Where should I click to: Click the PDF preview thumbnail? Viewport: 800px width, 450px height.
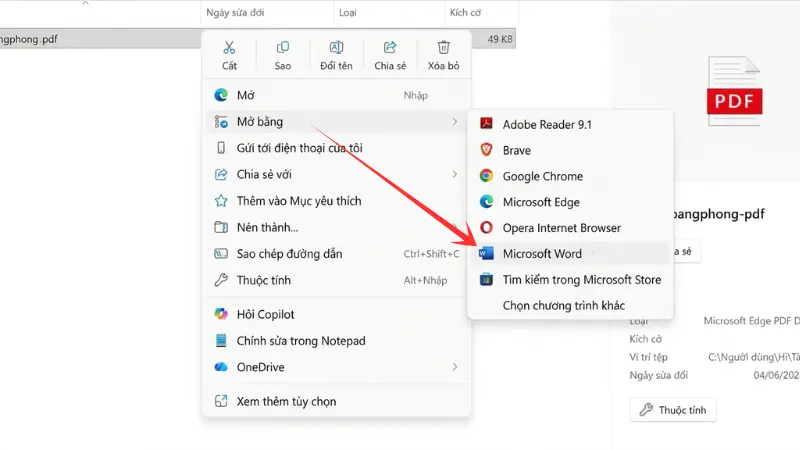pyautogui.click(x=734, y=91)
